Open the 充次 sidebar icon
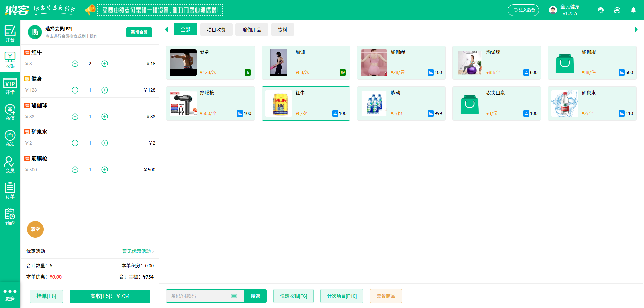This screenshot has width=644, height=308. point(10,138)
